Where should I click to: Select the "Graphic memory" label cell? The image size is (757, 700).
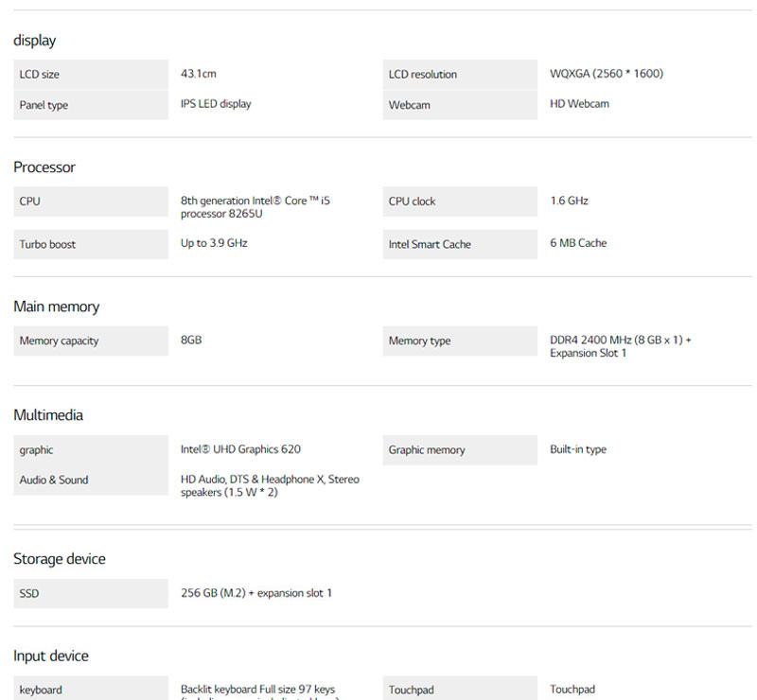pos(460,450)
